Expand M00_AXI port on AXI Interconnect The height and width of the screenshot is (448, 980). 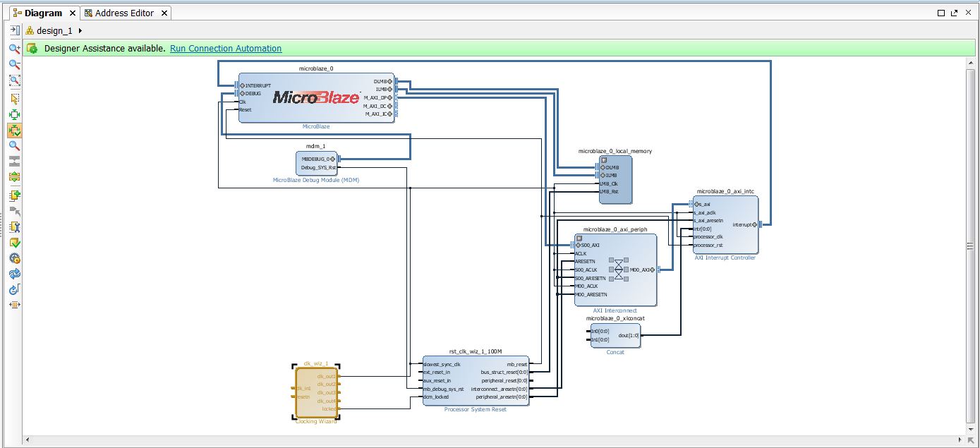pos(652,270)
